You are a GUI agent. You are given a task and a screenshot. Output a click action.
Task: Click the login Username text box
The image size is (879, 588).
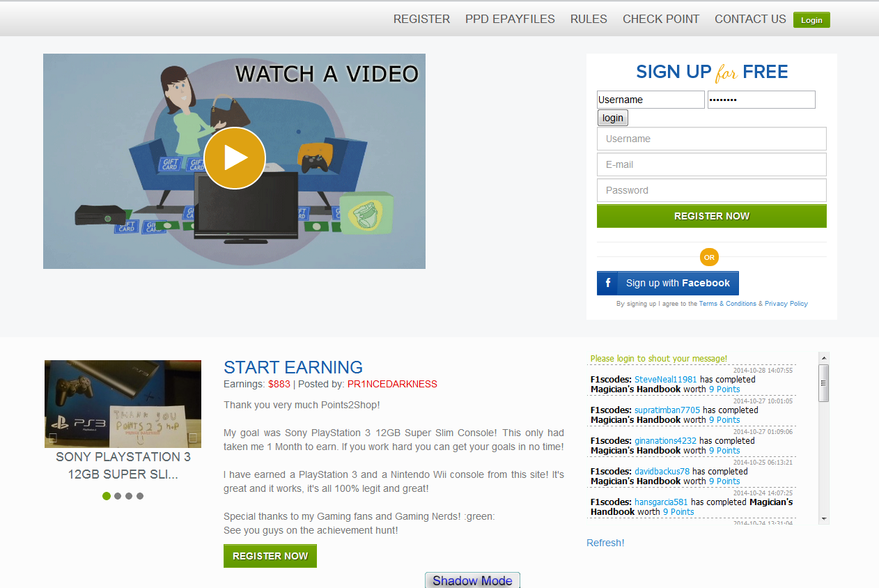coord(651,100)
